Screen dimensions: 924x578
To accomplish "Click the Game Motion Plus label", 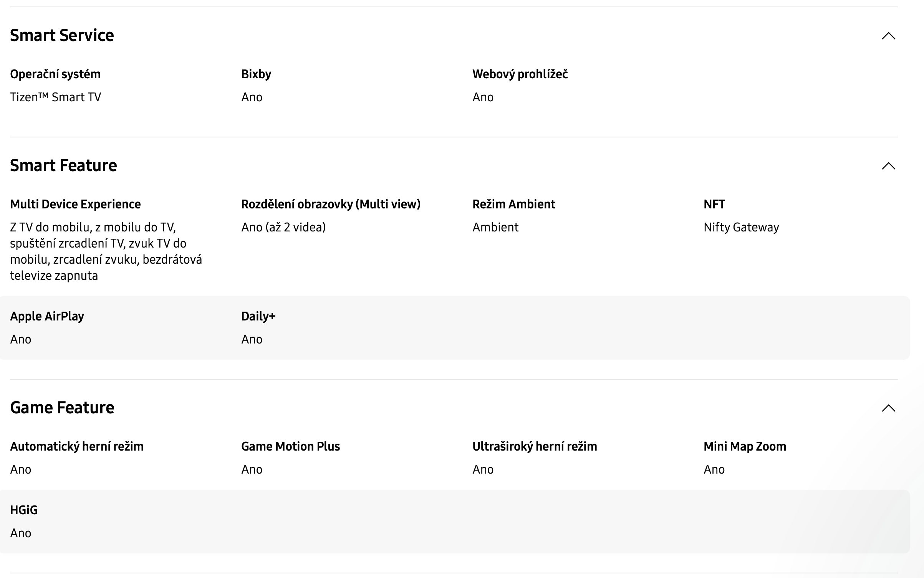I will click(290, 446).
